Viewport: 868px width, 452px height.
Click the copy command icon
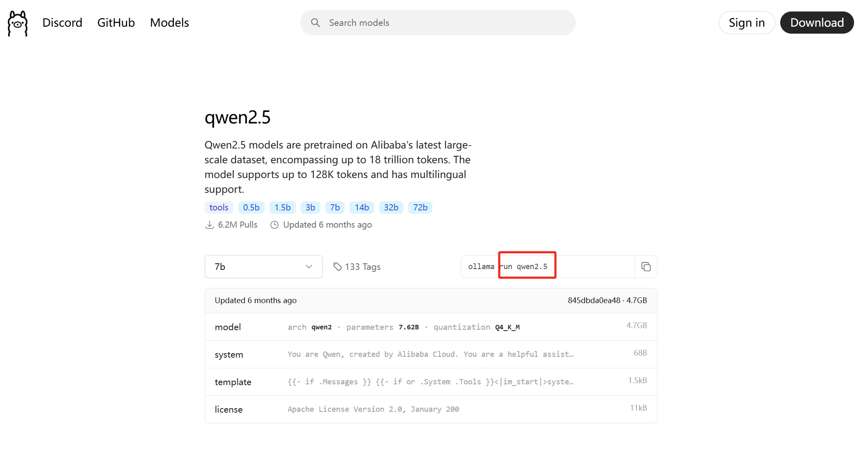click(x=646, y=267)
